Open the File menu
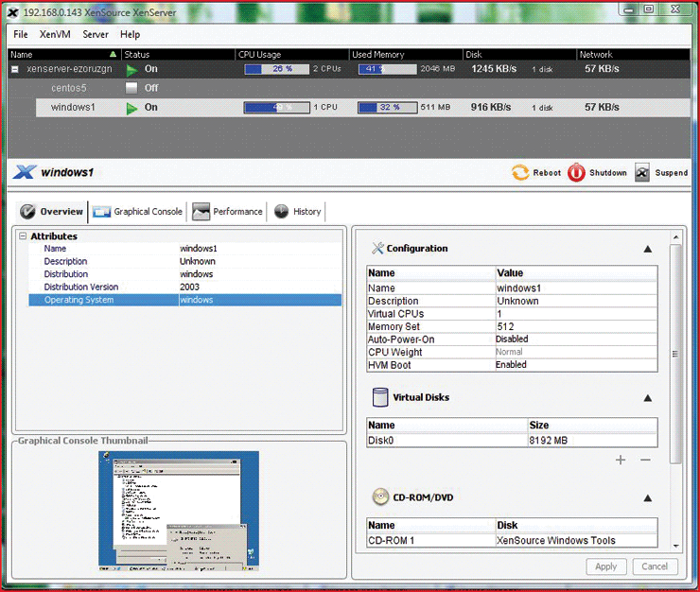 tap(21, 34)
